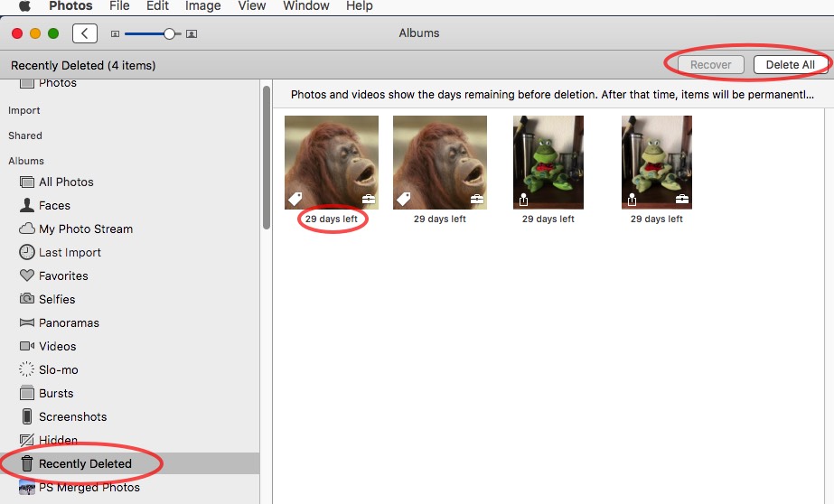Open the Image menu
The width and height of the screenshot is (834, 504).
click(x=202, y=5)
